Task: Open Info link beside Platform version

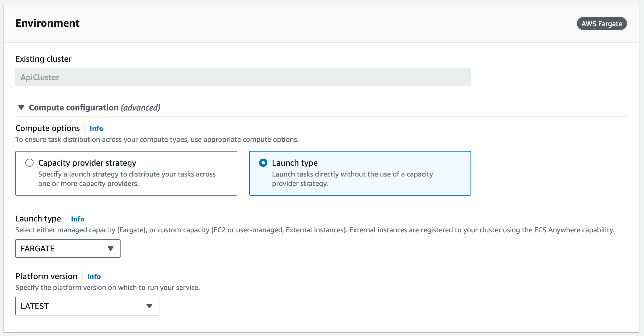Action: click(94, 277)
